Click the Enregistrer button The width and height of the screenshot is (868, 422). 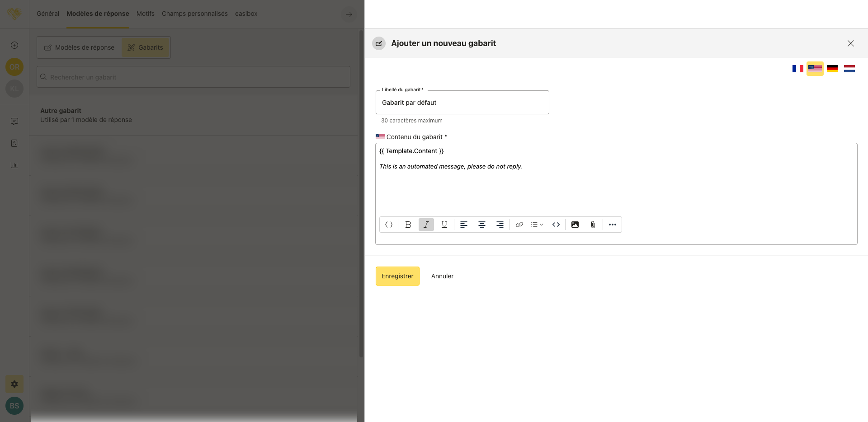tap(397, 276)
